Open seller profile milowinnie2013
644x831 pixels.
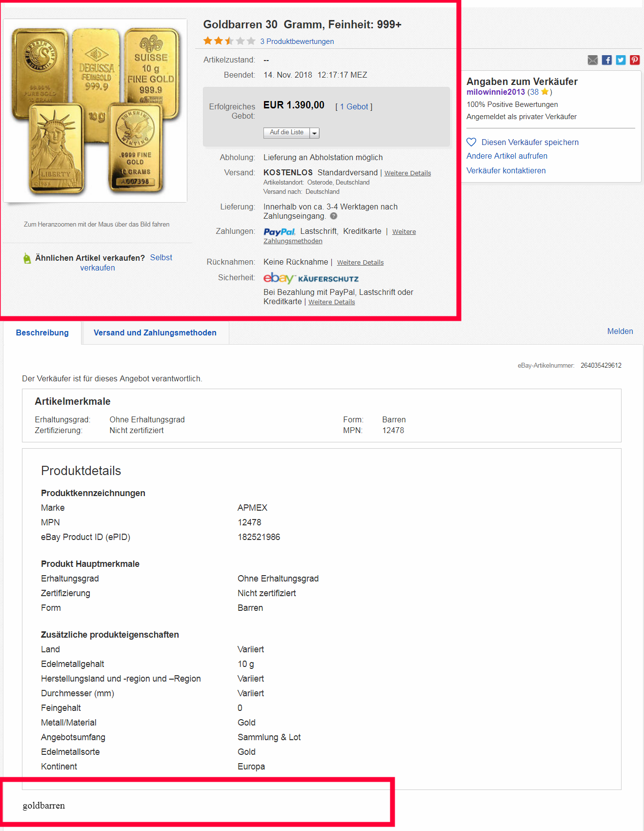pos(495,92)
